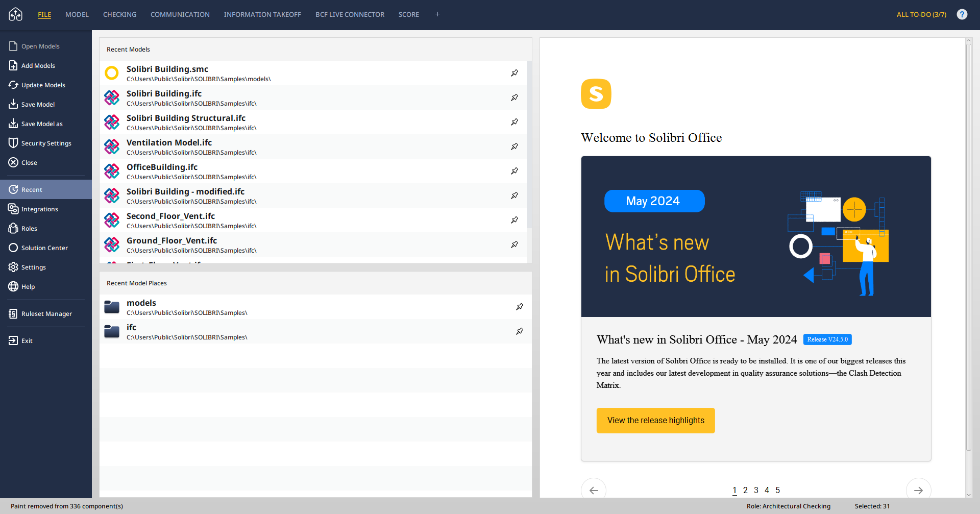The height and width of the screenshot is (514, 980).
Task: Open the INFORMATION TAKEOFF tab
Action: pos(262,14)
